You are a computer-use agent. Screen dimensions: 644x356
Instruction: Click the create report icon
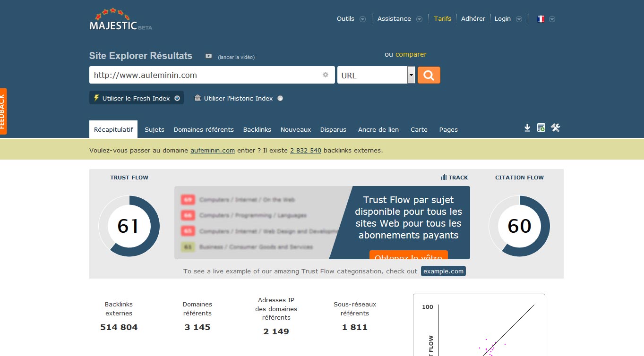tap(541, 127)
